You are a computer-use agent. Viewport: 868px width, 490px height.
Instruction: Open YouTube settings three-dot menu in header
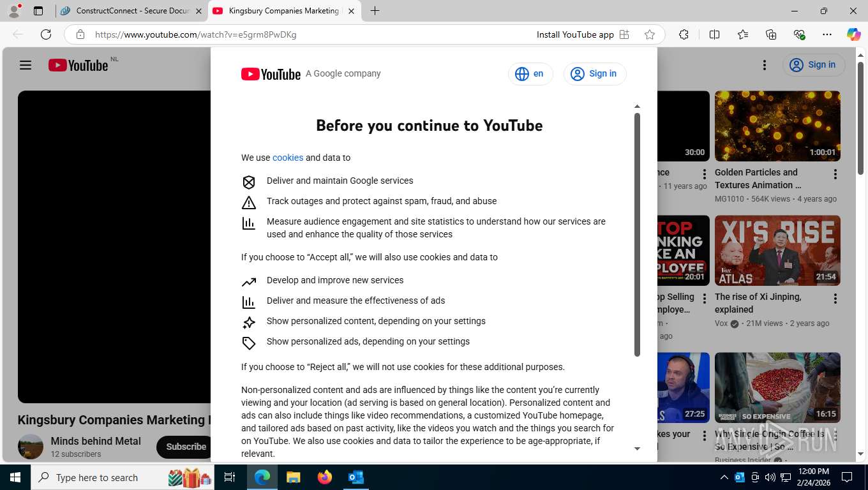coord(765,65)
